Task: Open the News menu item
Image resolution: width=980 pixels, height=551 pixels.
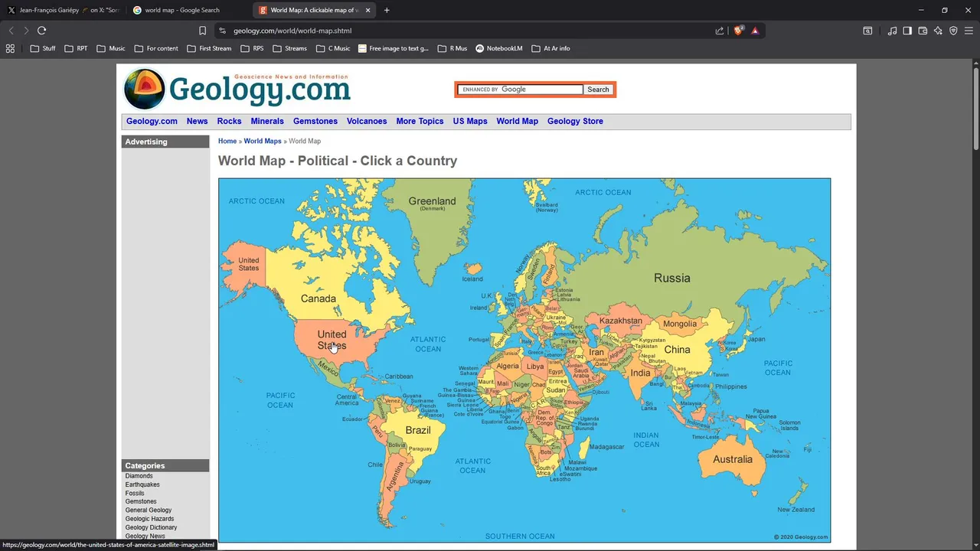Action: [x=197, y=121]
